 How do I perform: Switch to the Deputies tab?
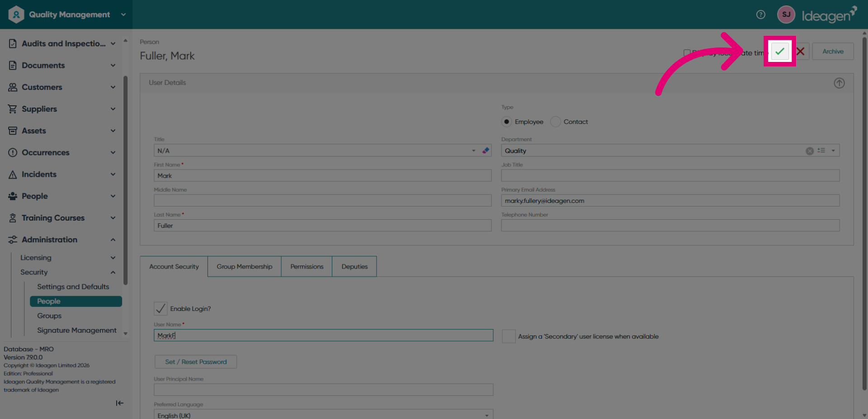tap(354, 267)
